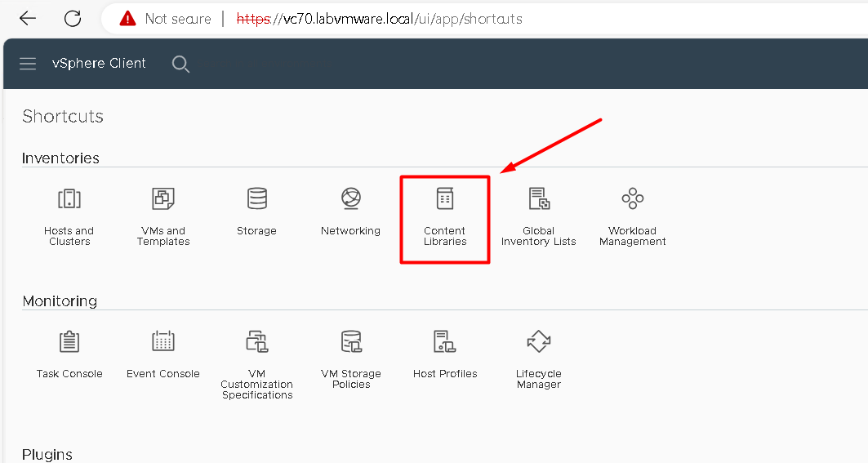
Task: Focus the vSphere search input field
Action: [x=268, y=65]
